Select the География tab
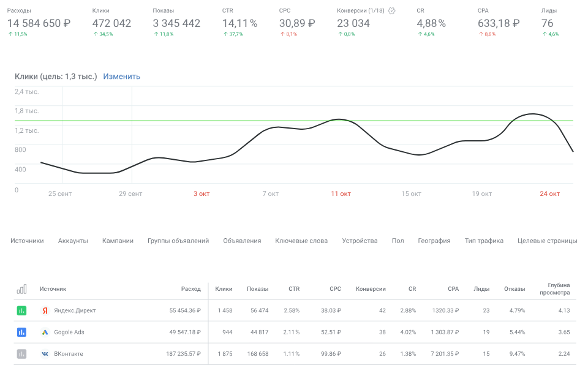The width and height of the screenshot is (588, 379). pyautogui.click(x=434, y=241)
